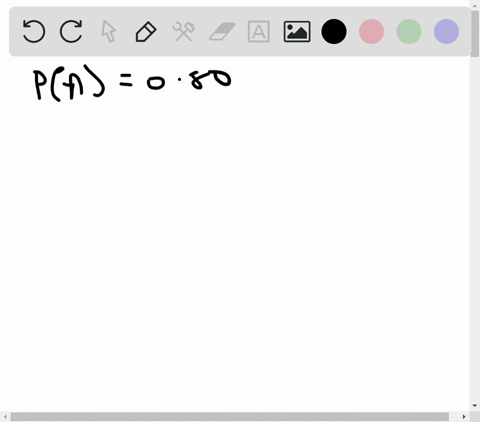Screen dimensions: 480x422
Task: Undo the last stroke
Action: tap(34, 31)
